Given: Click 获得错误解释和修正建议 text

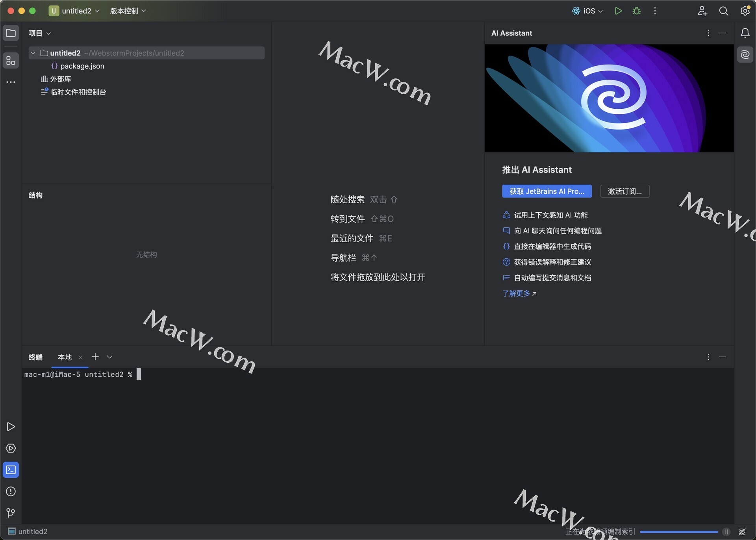Looking at the screenshot, I should [552, 262].
